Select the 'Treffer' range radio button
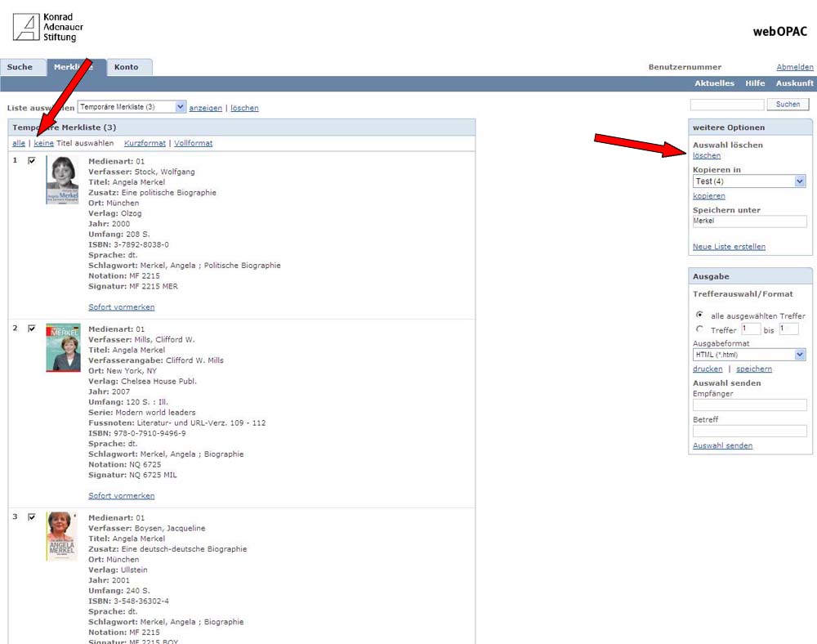Screen dimensions: 817x644 pos(699,329)
